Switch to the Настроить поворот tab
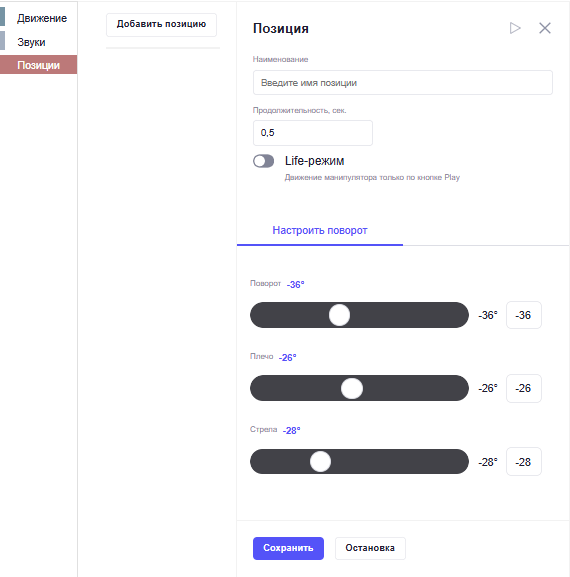Viewport: 570px width, 577px height. 320,230
